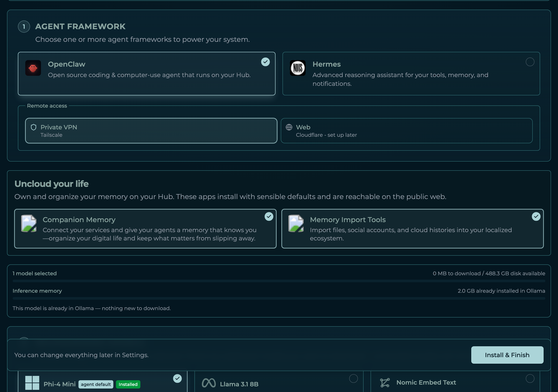Select the Hermes framework radio circle
The image size is (558, 392).
click(530, 62)
